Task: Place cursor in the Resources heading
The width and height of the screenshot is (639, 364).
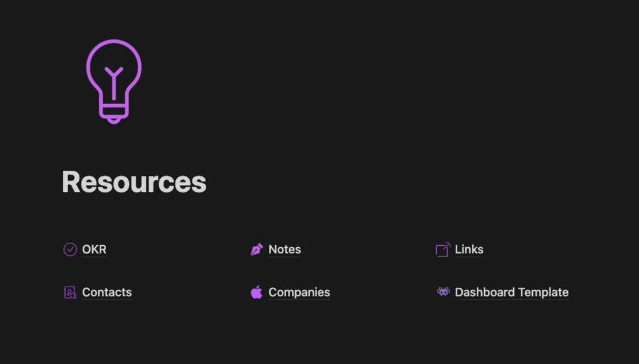Action: click(x=134, y=182)
